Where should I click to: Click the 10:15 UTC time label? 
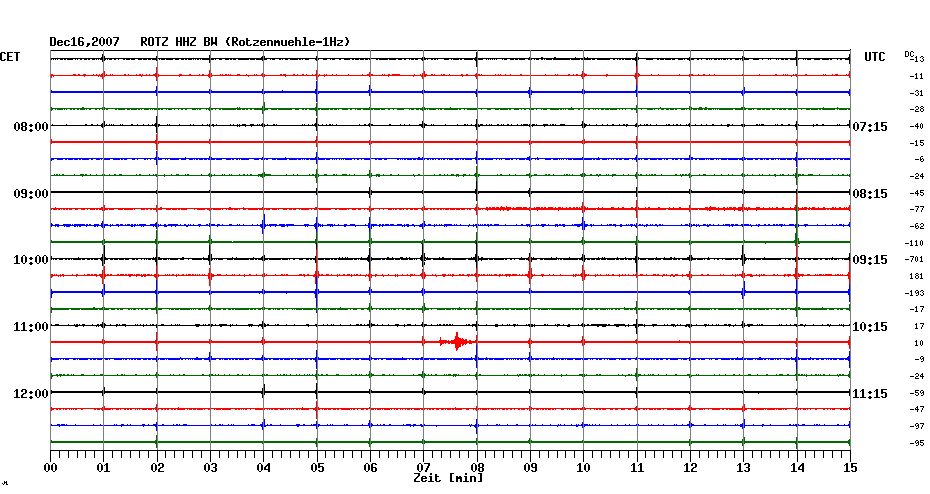(870, 327)
